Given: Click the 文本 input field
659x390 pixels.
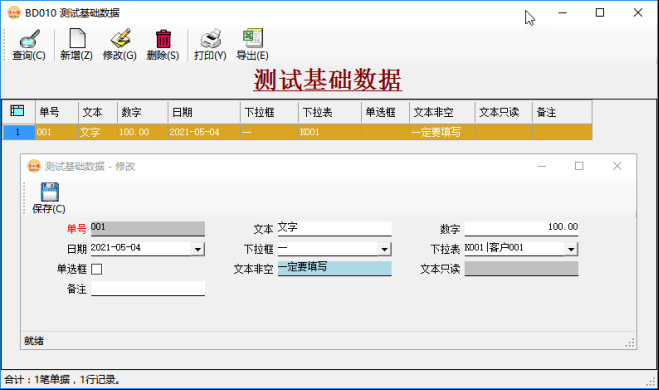Looking at the screenshot, I should (x=335, y=228).
